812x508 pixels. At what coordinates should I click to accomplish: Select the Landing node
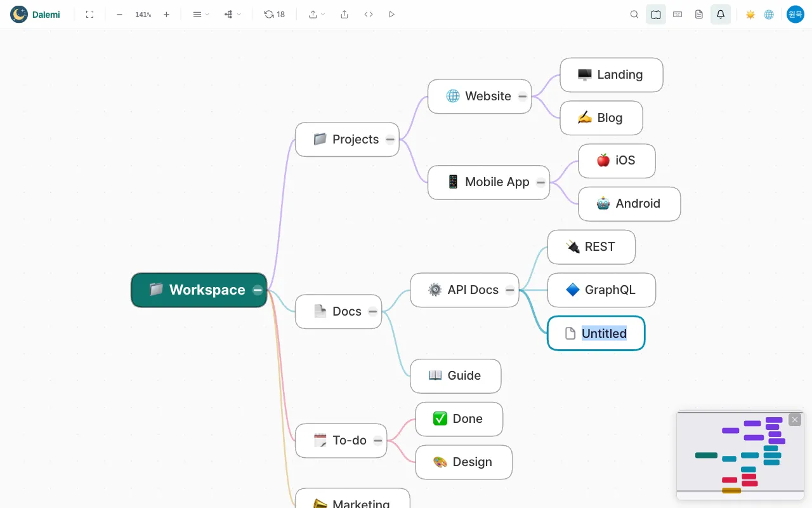[x=612, y=75]
